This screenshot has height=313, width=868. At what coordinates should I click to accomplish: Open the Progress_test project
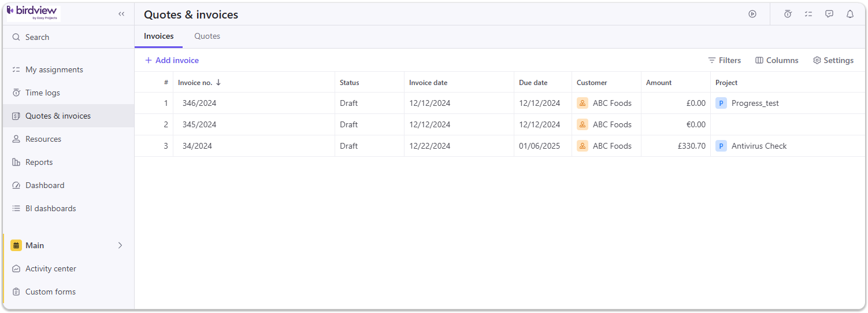coord(755,103)
